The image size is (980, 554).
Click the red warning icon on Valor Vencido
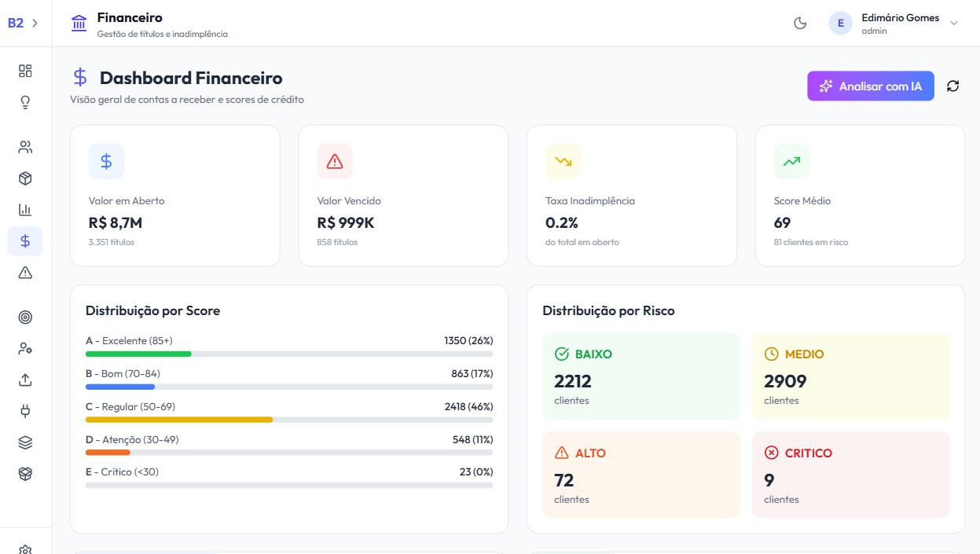coord(335,161)
